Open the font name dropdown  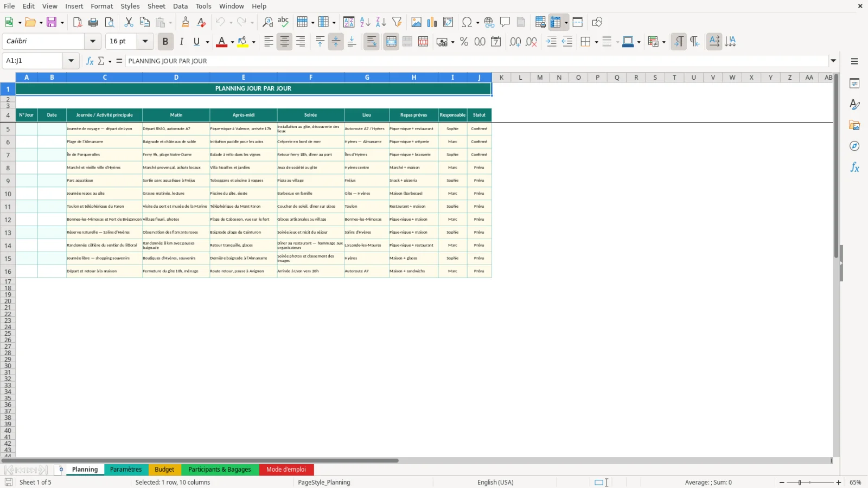93,41
